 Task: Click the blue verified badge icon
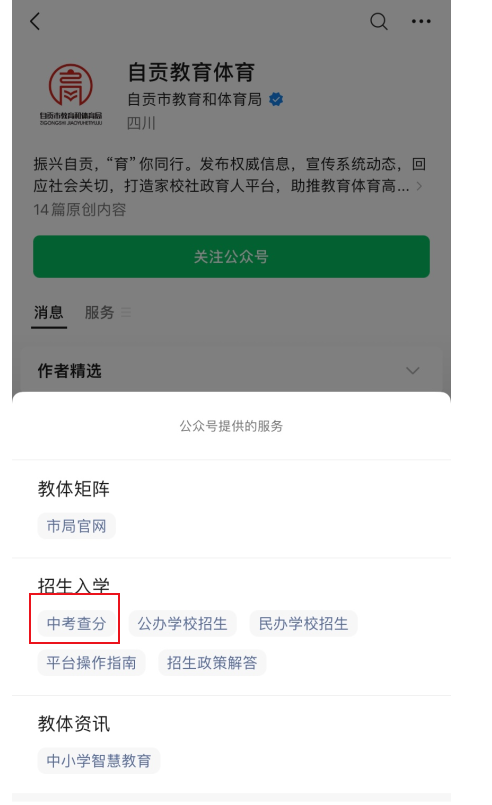pos(276,99)
